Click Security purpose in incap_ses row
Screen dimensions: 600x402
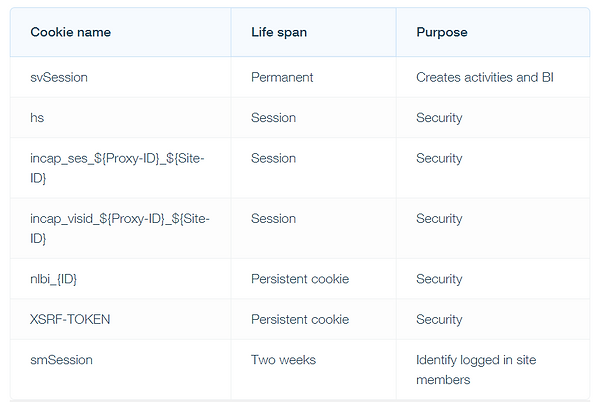439,158
